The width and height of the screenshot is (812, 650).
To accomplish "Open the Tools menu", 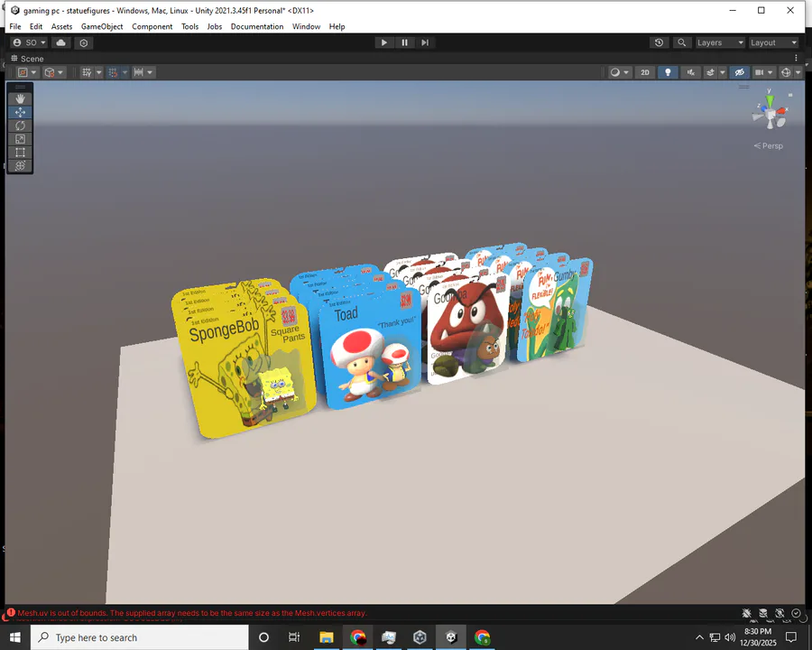I will [x=189, y=26].
